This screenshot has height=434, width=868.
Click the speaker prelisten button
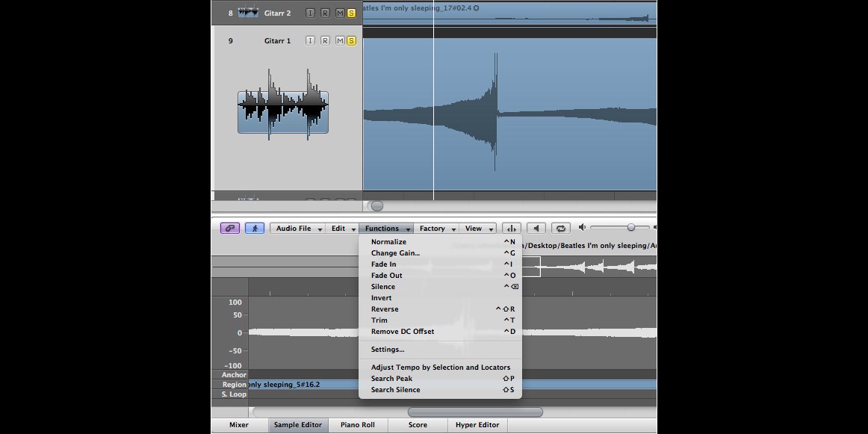(536, 229)
